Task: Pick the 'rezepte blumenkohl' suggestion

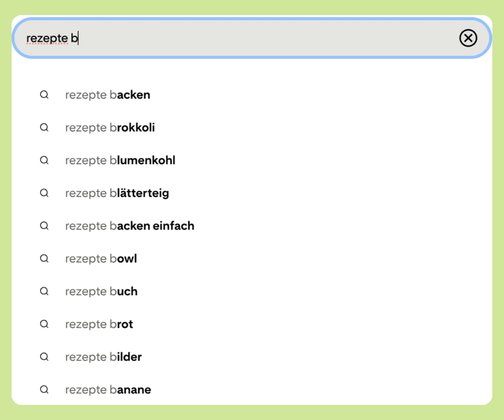Action: [120, 161]
